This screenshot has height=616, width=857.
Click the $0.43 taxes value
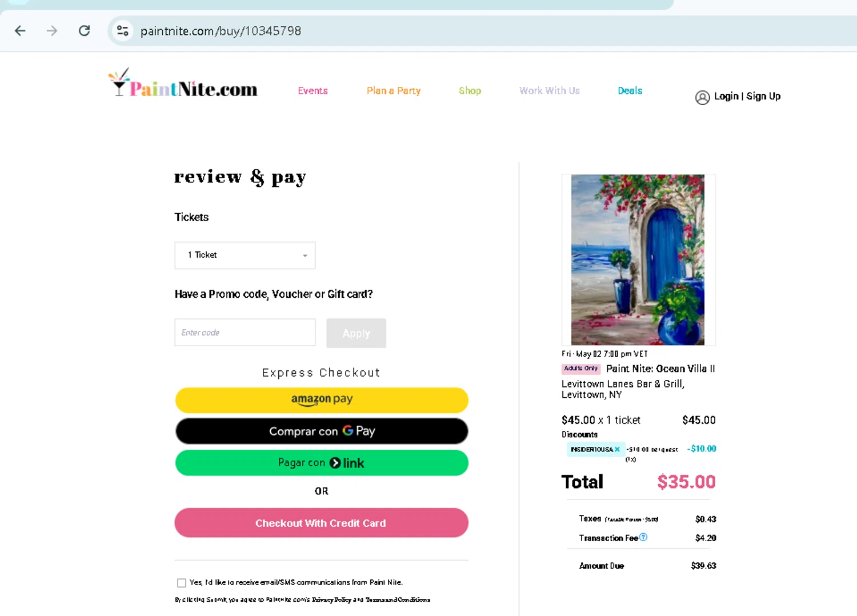pyautogui.click(x=706, y=519)
